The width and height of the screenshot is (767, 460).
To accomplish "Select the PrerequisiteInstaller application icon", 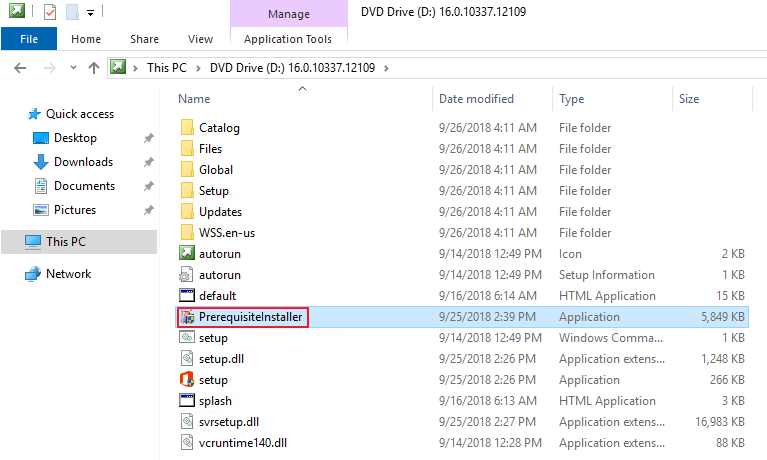I will pyautogui.click(x=187, y=317).
